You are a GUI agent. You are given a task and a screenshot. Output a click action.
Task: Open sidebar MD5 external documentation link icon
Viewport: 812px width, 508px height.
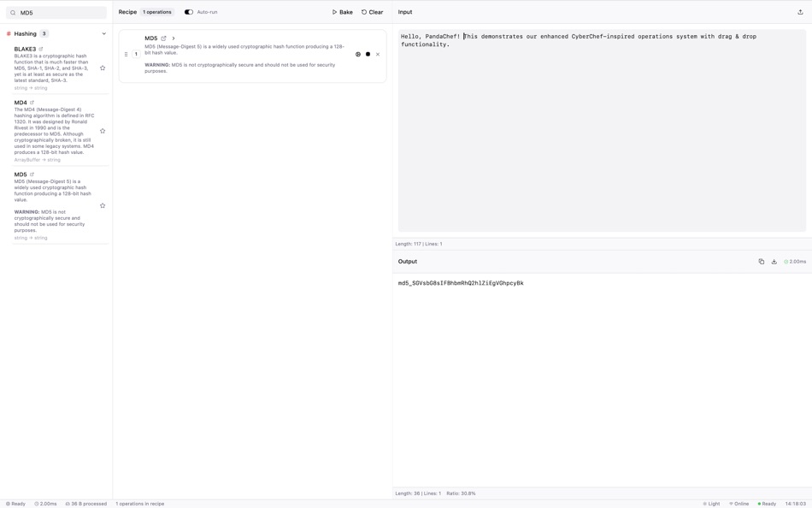point(32,174)
